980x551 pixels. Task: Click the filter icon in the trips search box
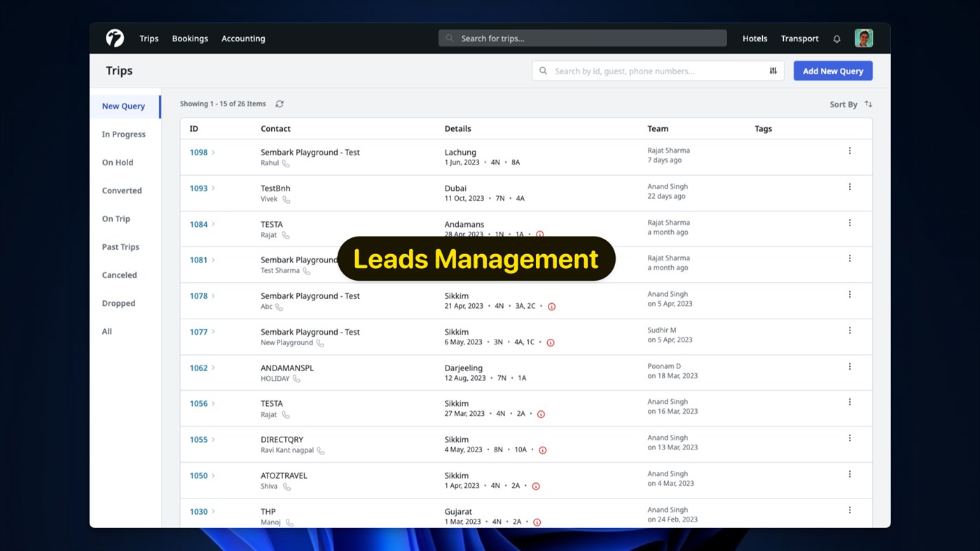773,71
